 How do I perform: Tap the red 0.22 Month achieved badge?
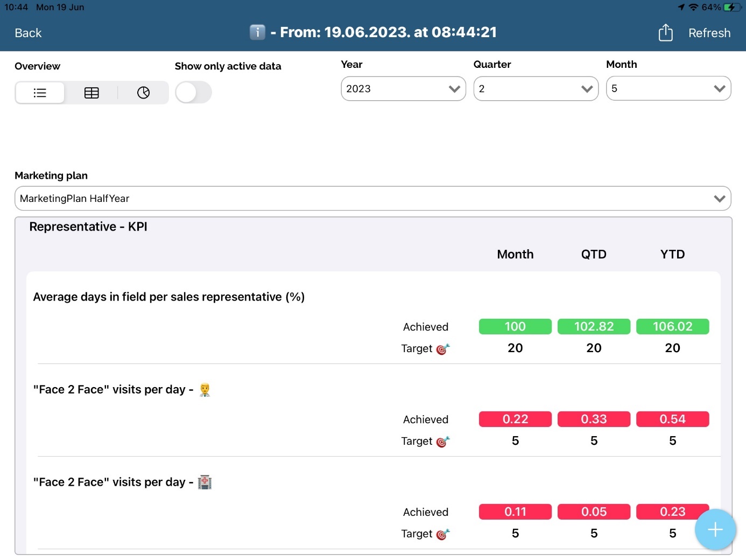(x=515, y=419)
